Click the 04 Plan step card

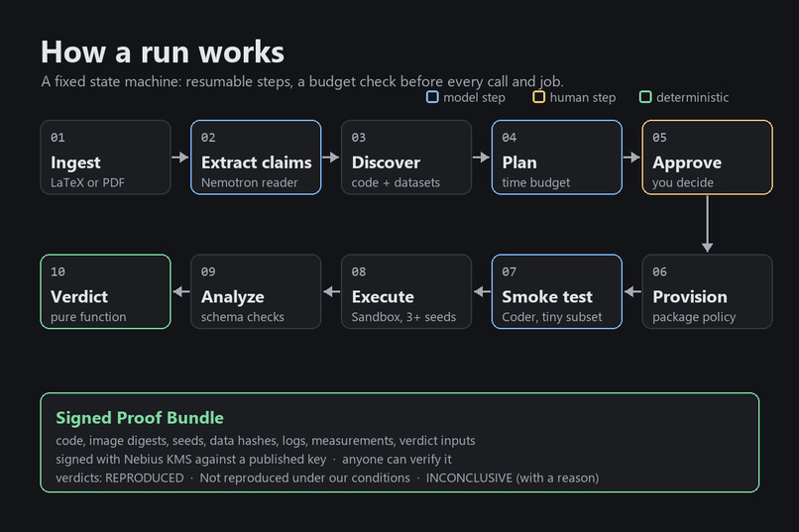pos(556,158)
